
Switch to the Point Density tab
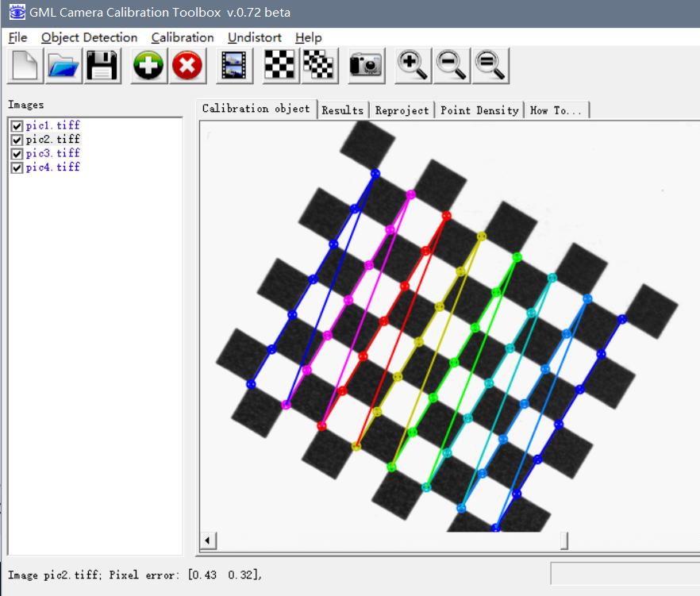(x=479, y=110)
